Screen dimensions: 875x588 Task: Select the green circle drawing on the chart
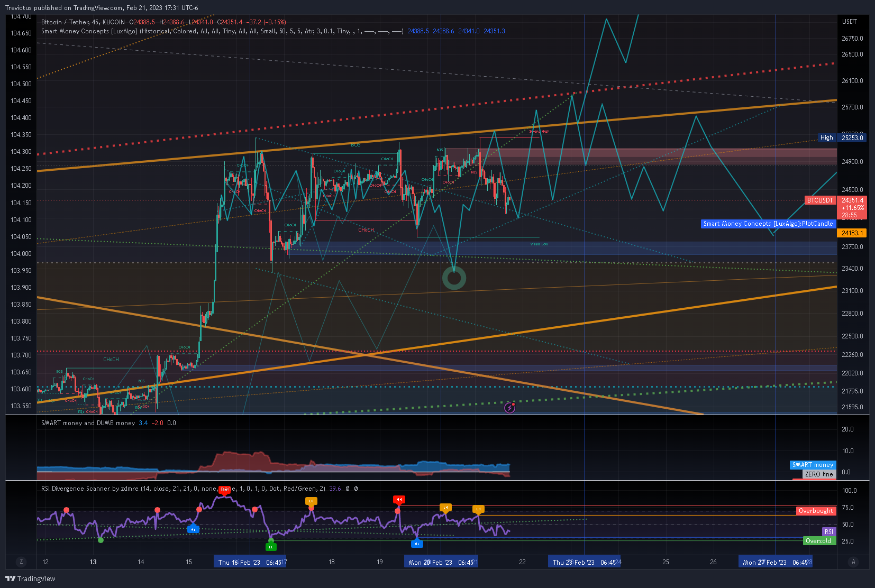click(x=454, y=278)
